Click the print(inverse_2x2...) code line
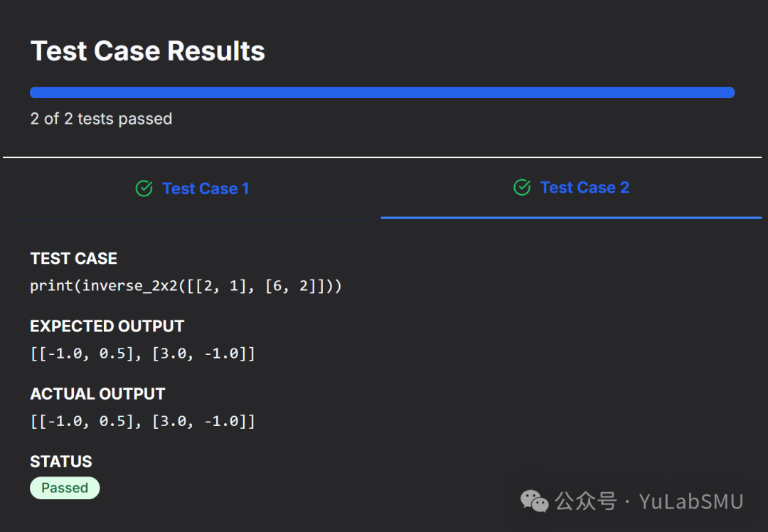 point(186,286)
